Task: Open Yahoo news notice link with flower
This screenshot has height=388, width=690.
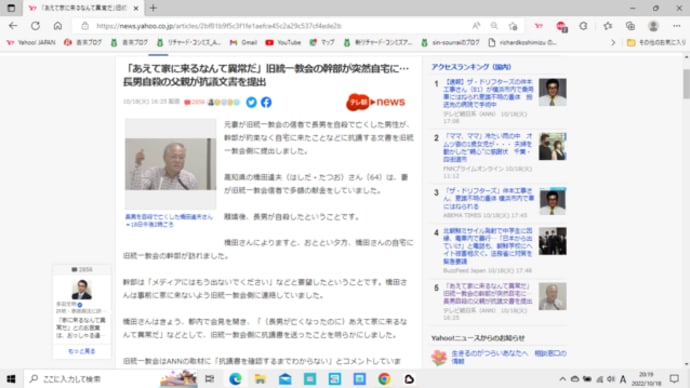Action: 509,357
